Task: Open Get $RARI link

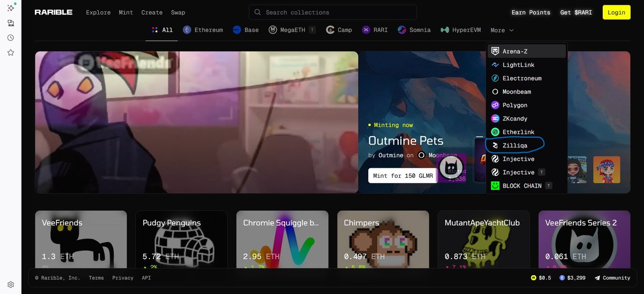Action: pyautogui.click(x=576, y=12)
